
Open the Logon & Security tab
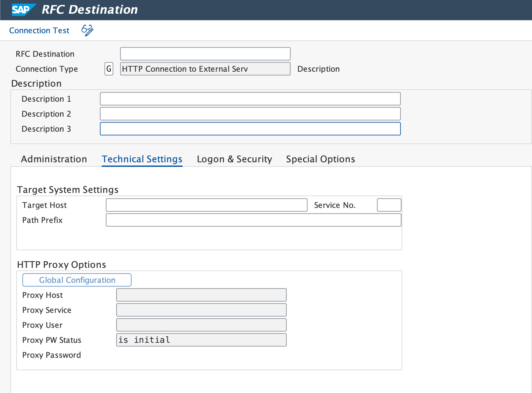(x=234, y=159)
